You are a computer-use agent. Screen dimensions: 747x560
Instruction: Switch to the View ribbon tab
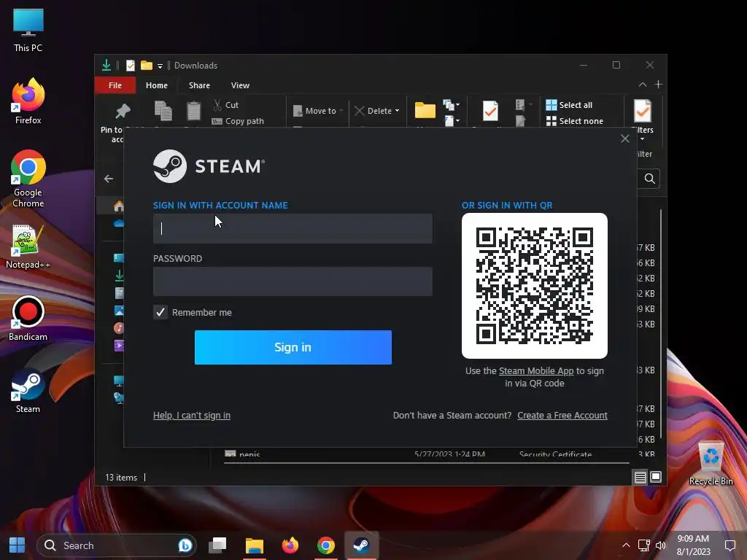240,85
